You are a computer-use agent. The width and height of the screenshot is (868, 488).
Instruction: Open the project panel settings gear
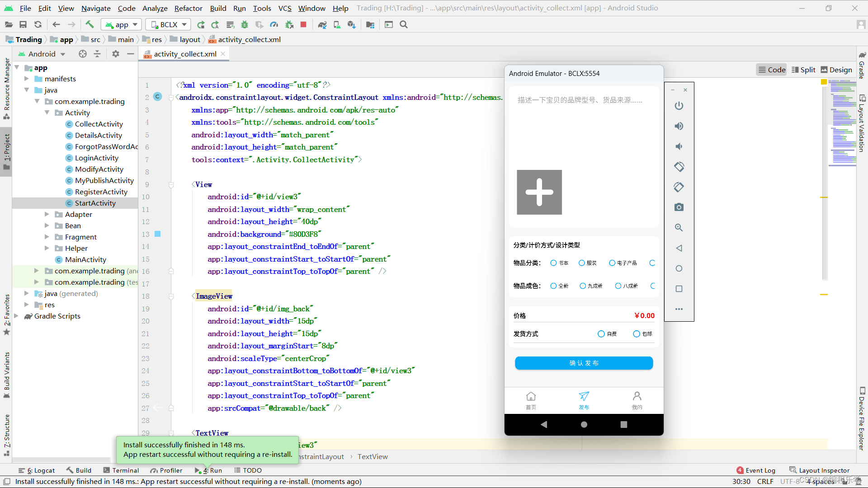[x=116, y=54]
